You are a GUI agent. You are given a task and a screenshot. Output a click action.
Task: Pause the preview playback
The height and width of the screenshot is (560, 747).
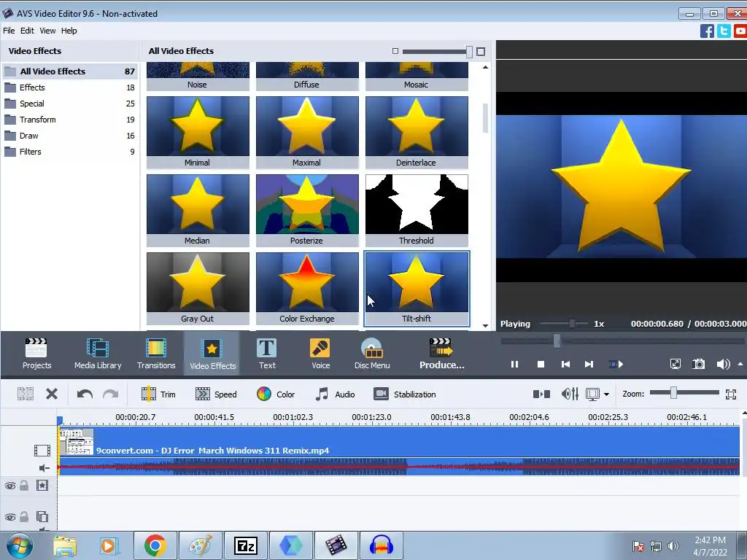point(514,365)
